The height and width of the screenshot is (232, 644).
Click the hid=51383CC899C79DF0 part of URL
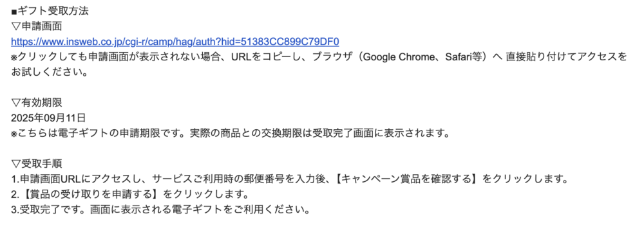(281, 42)
